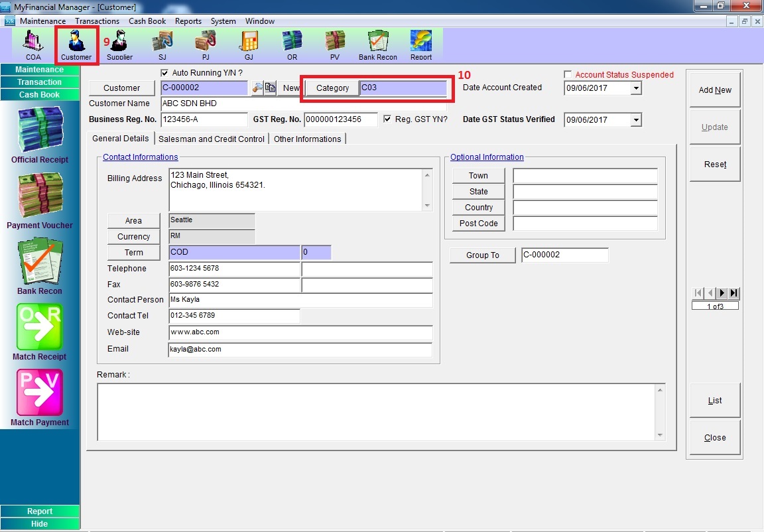764x532 pixels.
Task: Toggle the Auto Running Y/N checkbox
Action: (x=164, y=73)
